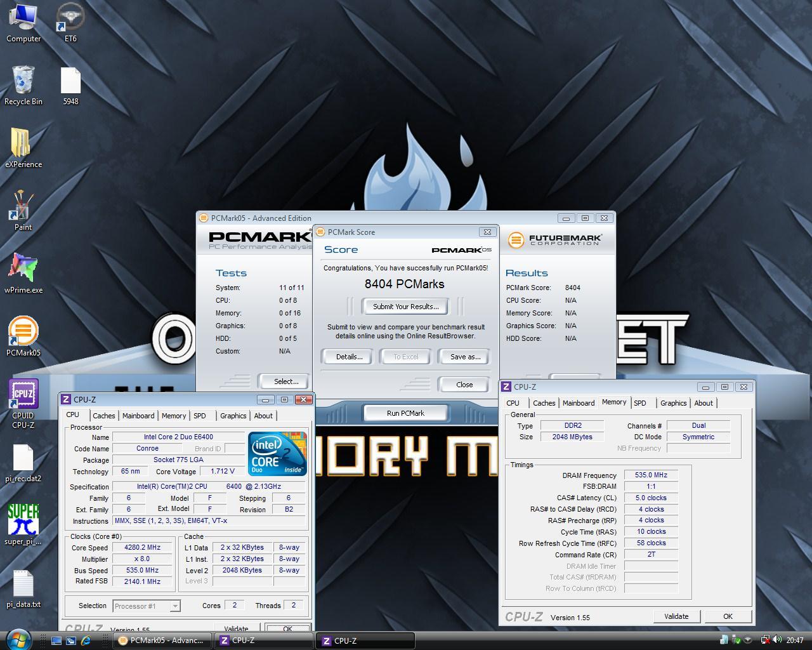This screenshot has width=812, height=650.
Task: Click the 8404 PCMarks score text
Action: (404, 284)
